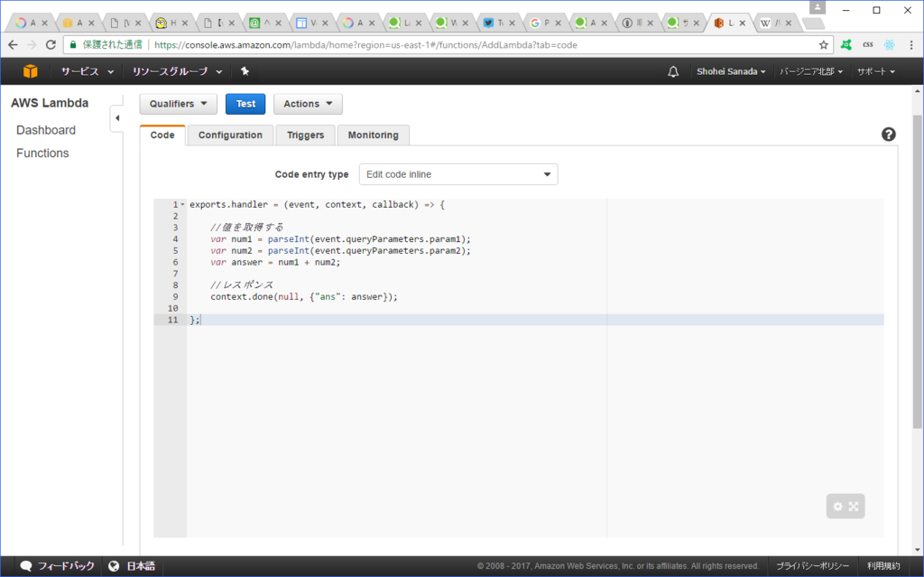Click the AWS orange cube logo
Image resolution: width=924 pixels, height=577 pixels.
[x=30, y=71]
